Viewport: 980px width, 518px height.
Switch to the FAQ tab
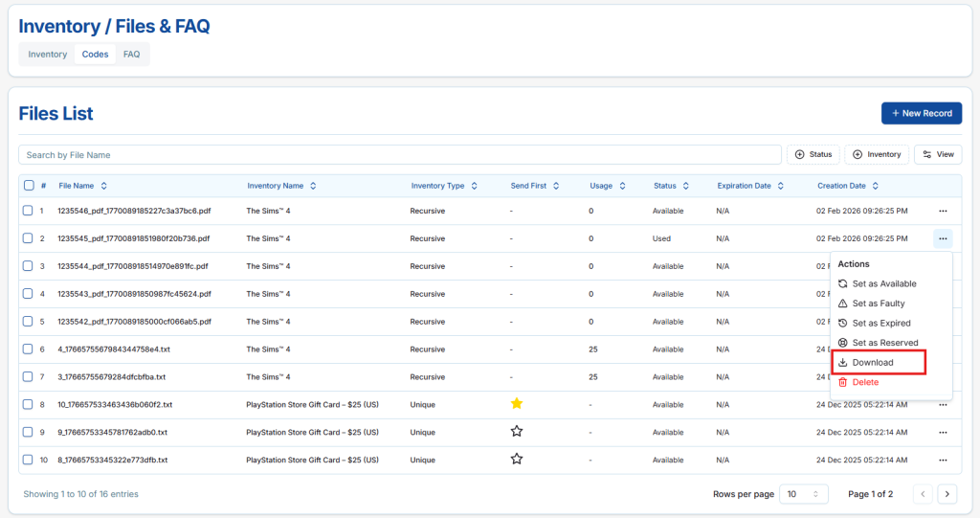(132, 55)
